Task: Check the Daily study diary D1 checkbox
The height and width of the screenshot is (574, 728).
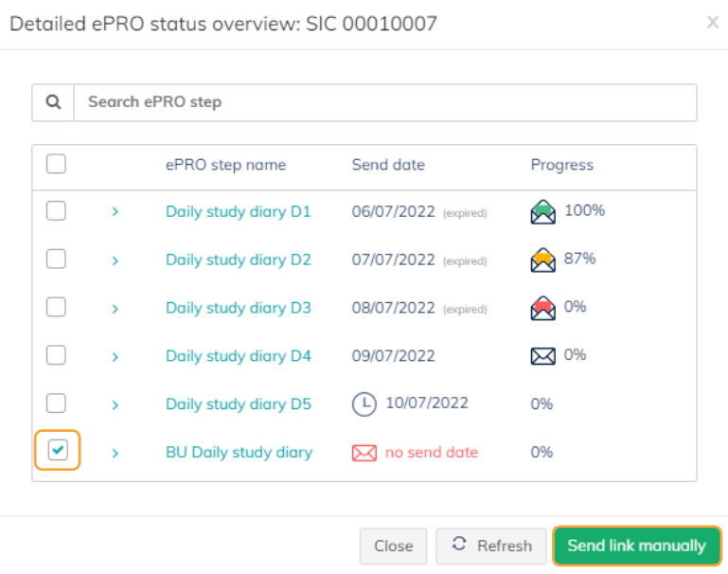Action: point(57,211)
